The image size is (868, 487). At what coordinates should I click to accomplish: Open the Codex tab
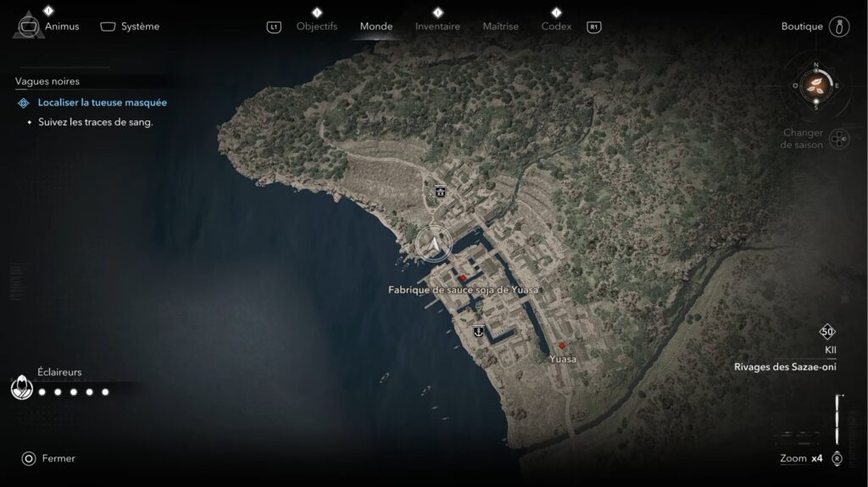[556, 26]
